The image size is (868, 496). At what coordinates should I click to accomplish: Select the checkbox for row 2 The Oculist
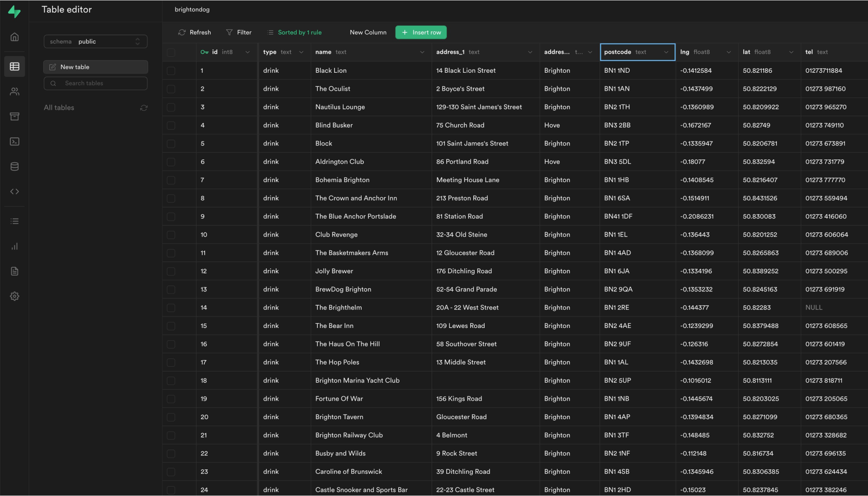[x=171, y=89]
